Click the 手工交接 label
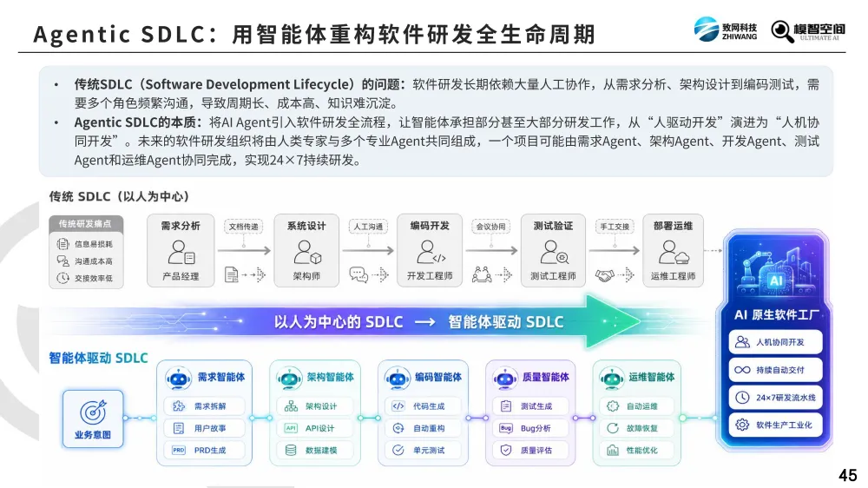 (x=615, y=227)
